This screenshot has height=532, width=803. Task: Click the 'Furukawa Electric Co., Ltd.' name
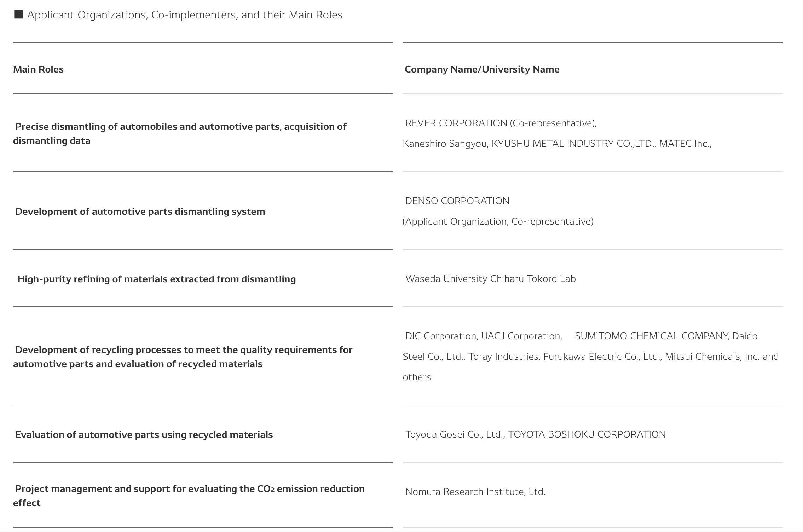click(602, 357)
